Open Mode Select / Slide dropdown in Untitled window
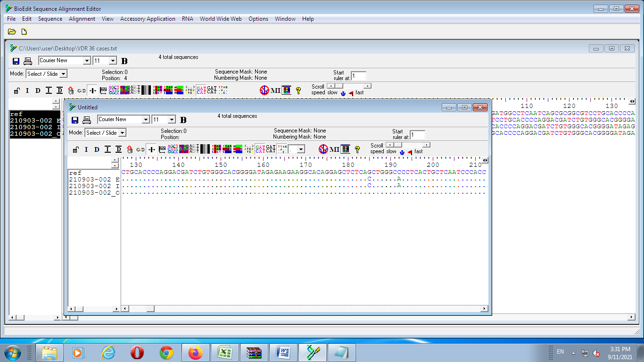Viewport: 644px width, 362px height. pyautogui.click(x=122, y=133)
